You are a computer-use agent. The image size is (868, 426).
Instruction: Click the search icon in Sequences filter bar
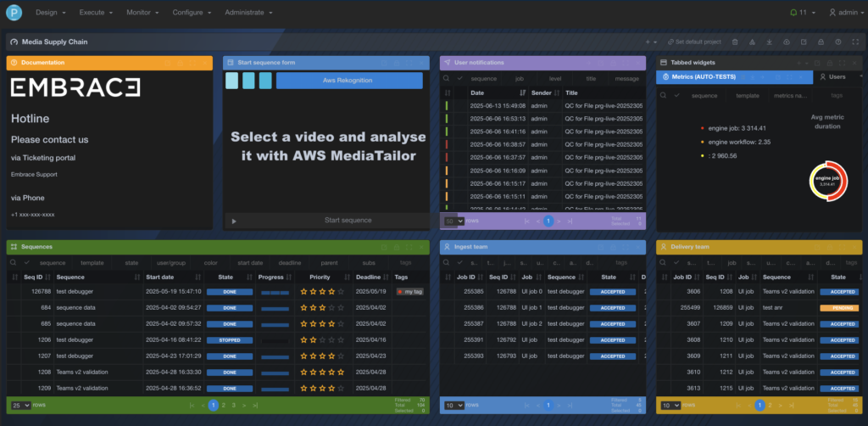click(14, 262)
